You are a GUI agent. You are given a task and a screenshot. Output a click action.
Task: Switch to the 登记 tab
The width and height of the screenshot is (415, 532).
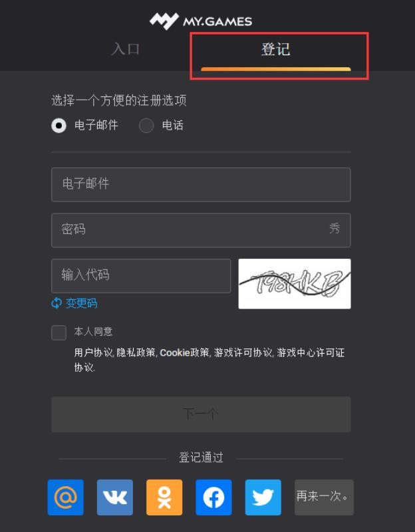click(275, 50)
